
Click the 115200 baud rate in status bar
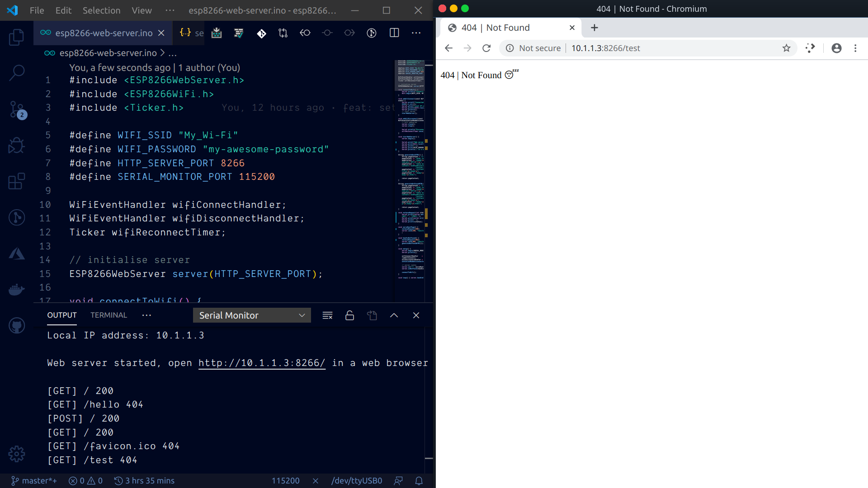tap(285, 481)
